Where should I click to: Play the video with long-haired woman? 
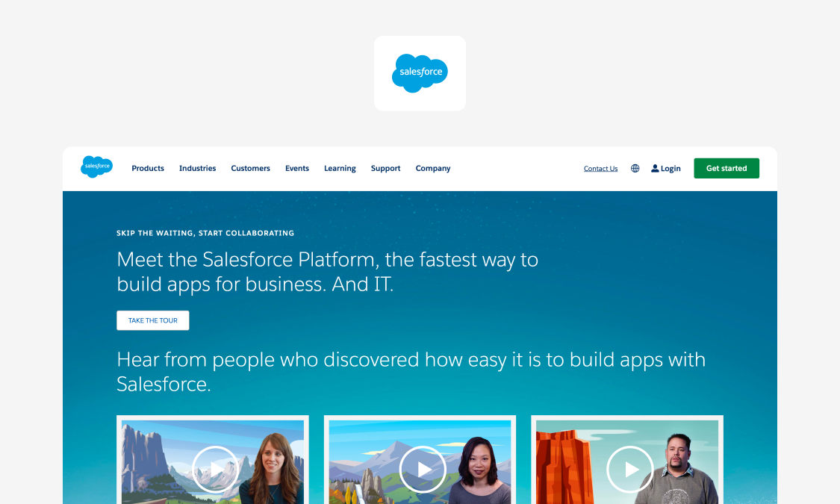tap(215, 469)
